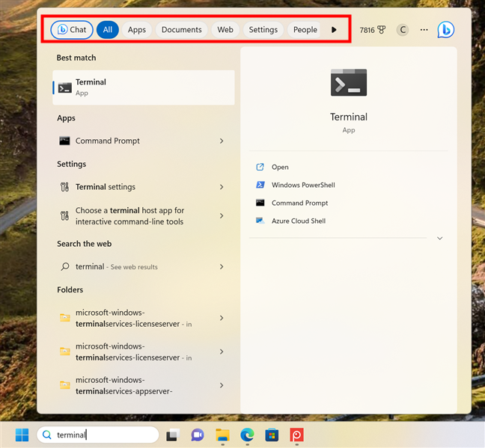Show more filters with the play arrow
This screenshot has height=448, width=485.
click(x=334, y=30)
